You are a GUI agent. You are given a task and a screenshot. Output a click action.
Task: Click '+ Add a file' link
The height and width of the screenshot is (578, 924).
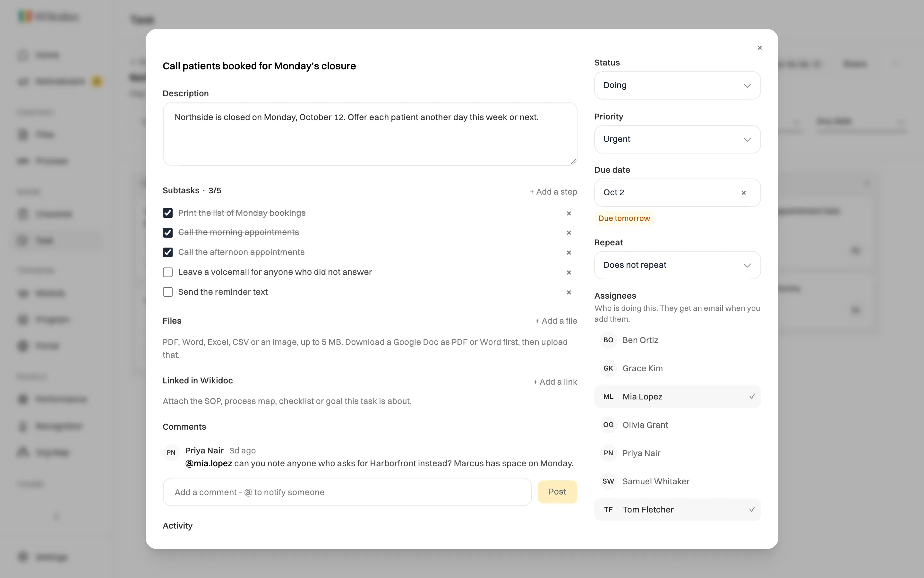coord(556,321)
